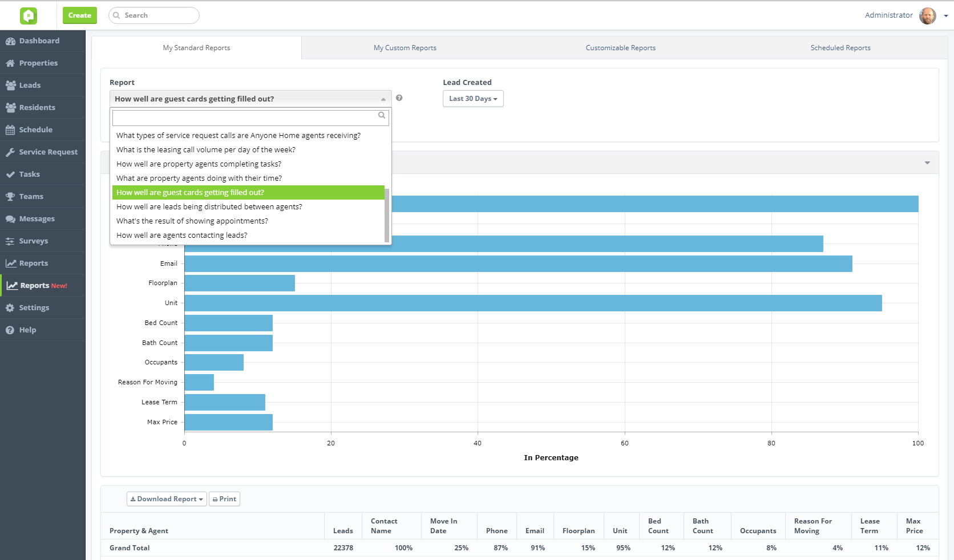Select property agents completing tasks option

248,164
